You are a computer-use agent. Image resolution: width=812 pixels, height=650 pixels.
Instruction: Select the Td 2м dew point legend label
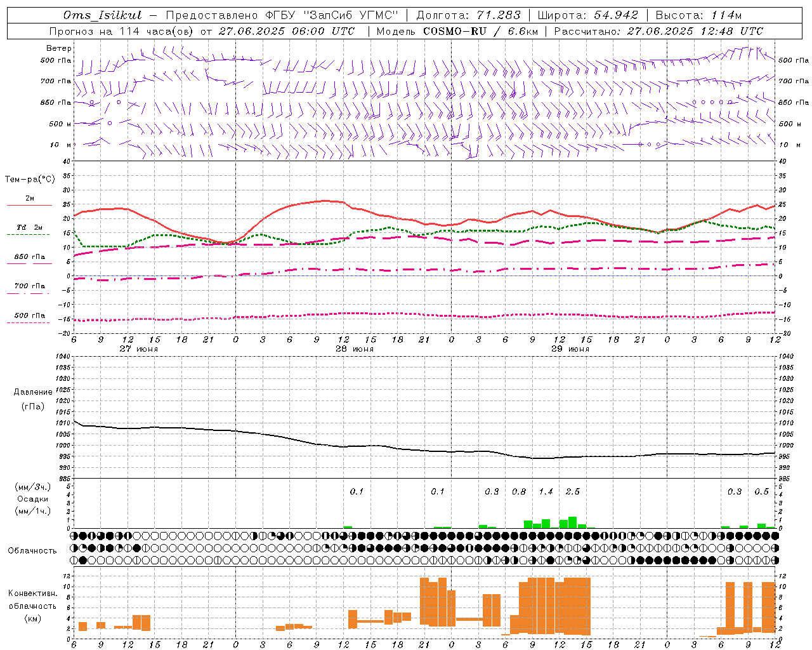point(29,227)
